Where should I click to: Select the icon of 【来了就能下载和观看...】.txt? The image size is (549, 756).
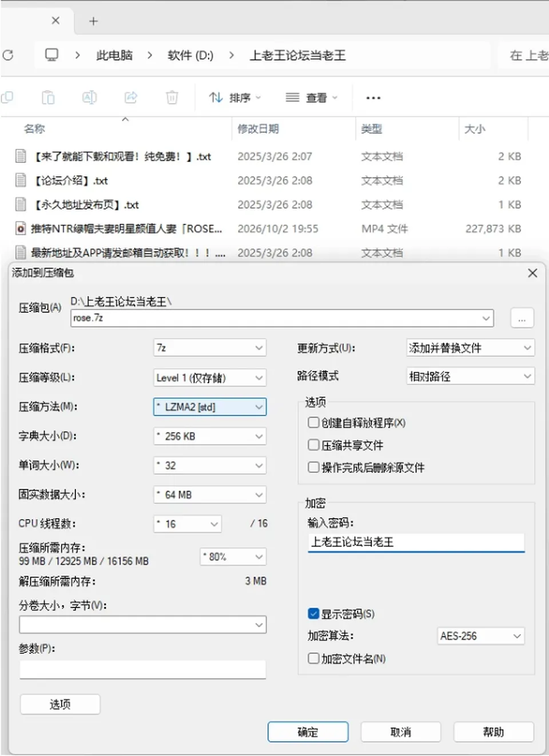click(x=21, y=156)
